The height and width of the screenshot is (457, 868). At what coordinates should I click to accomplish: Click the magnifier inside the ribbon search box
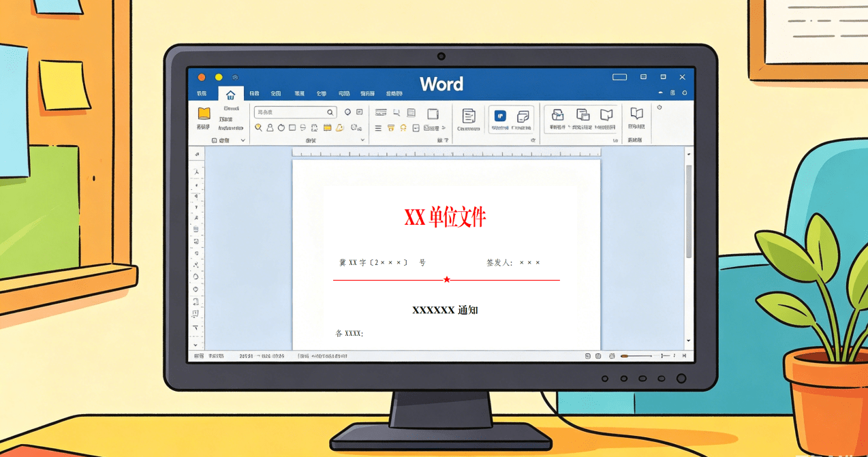[330, 112]
